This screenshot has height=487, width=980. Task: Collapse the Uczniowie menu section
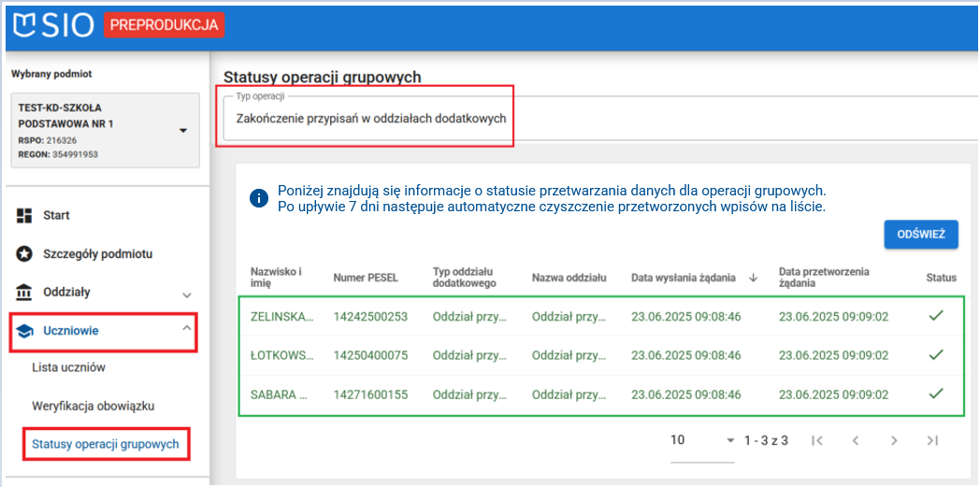click(186, 329)
